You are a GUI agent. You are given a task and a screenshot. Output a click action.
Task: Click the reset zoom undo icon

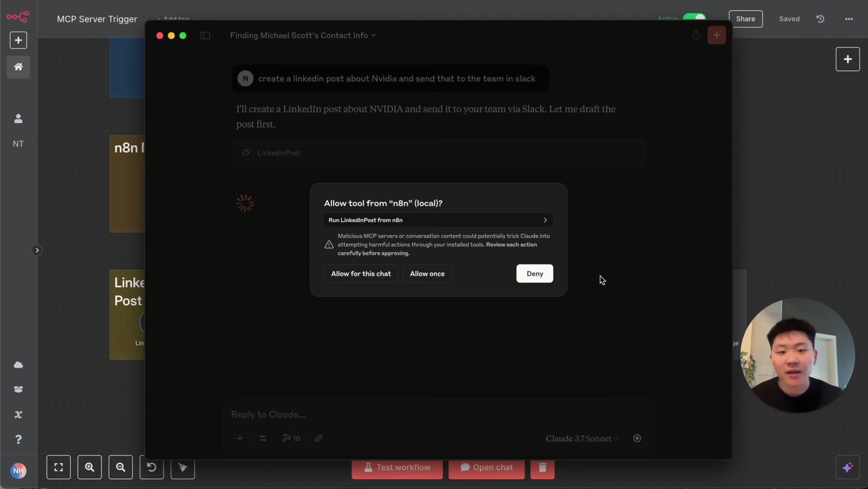click(x=152, y=467)
